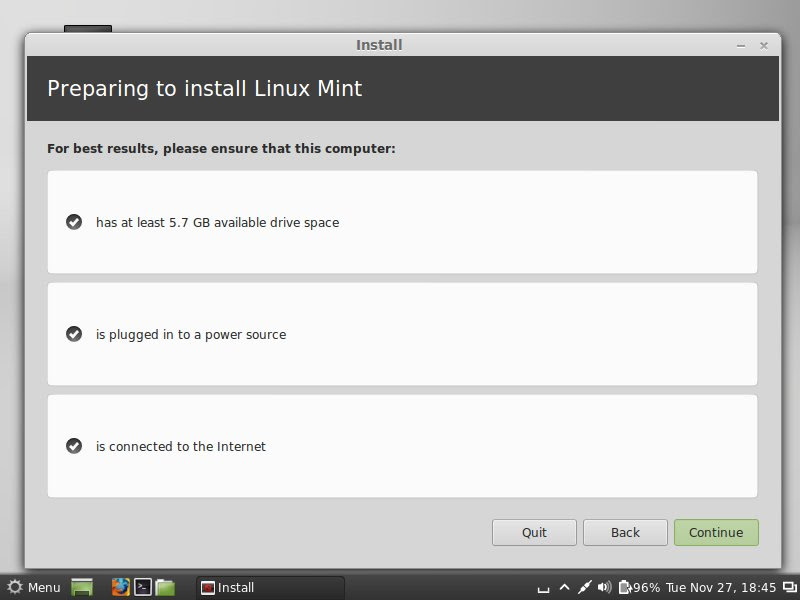The image size is (800, 600).
Task: Click the battery 96% indicator
Action: pyautogui.click(x=639, y=587)
